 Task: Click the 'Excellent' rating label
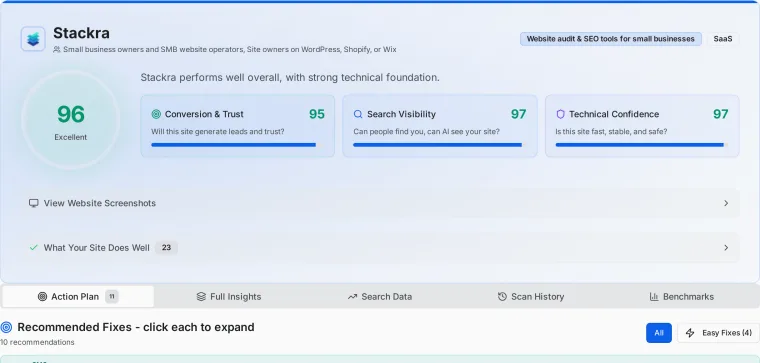(71, 137)
